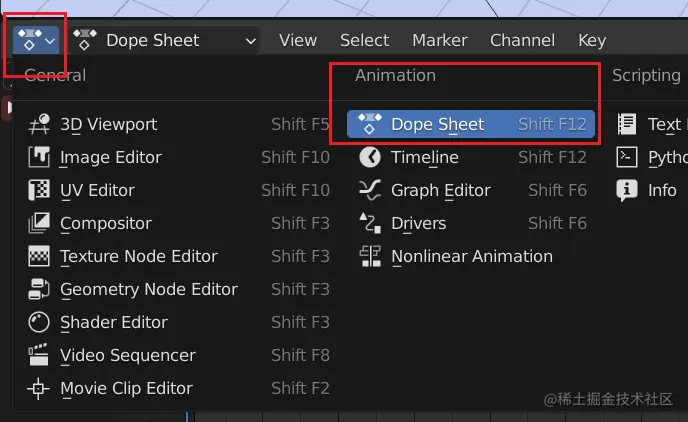
Task: Open the Marker menu
Action: [439, 41]
